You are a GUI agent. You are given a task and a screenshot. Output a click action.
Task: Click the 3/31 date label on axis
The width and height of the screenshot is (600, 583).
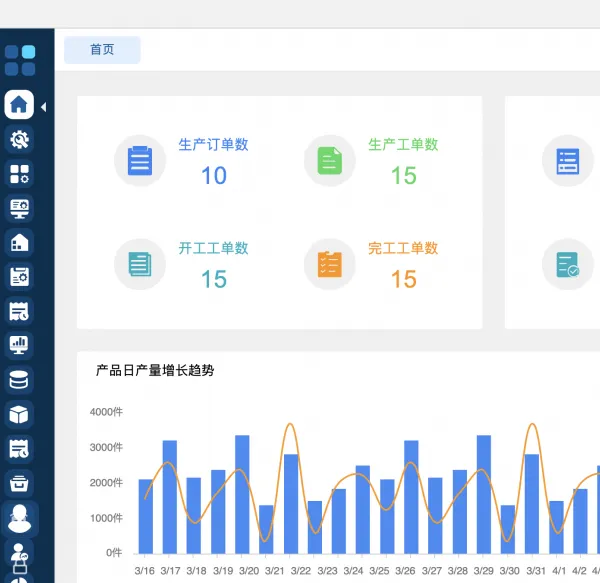pos(536,571)
